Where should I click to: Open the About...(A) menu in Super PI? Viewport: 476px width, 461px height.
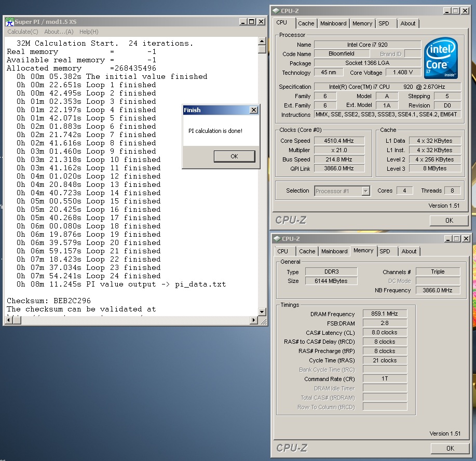click(x=59, y=32)
